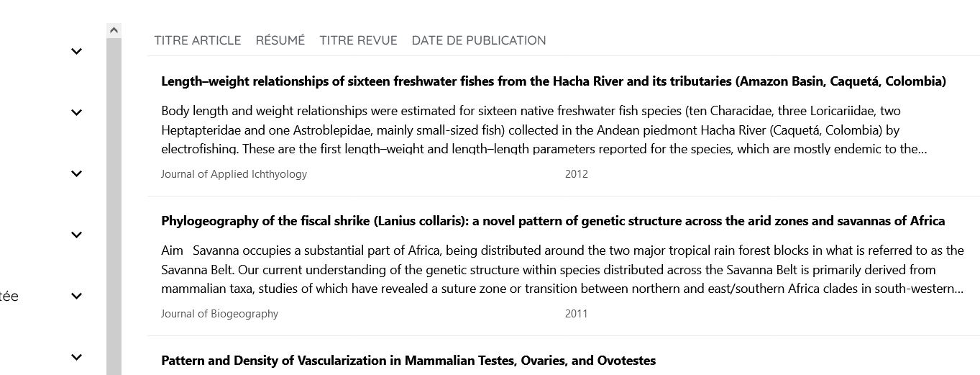Click the grey vertical scrollbar track
980x375 pixels.
click(x=114, y=207)
